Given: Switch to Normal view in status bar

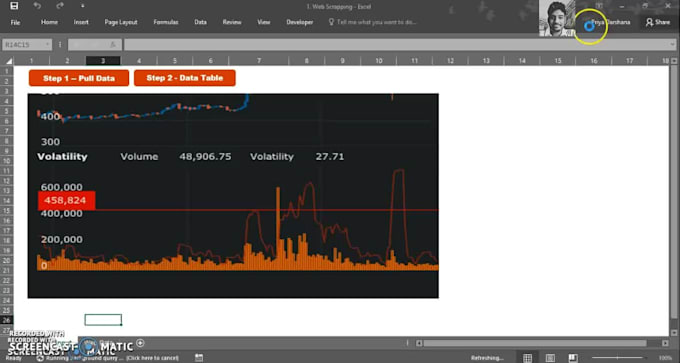Looking at the screenshot, I should pyautogui.click(x=527, y=358).
